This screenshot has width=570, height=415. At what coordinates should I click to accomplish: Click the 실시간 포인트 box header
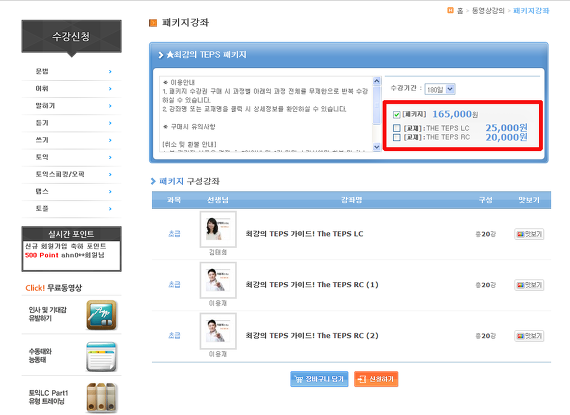[71, 234]
